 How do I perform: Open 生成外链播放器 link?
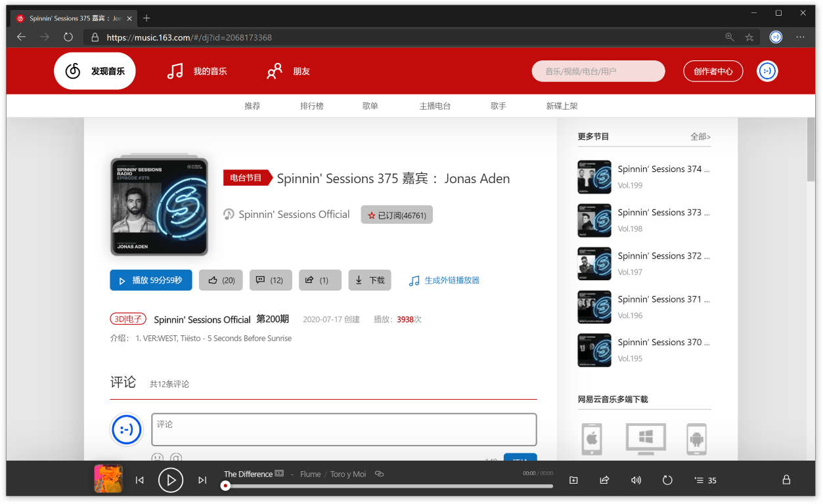(x=444, y=280)
